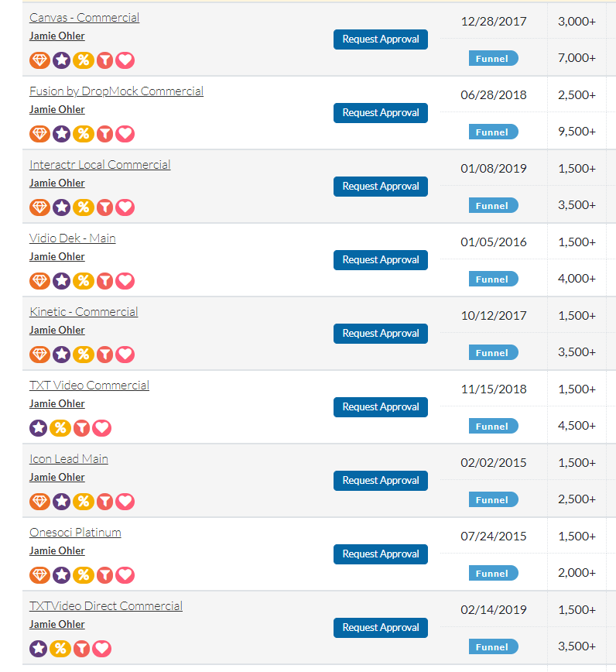
Task: Click purple star icon under TXT Video Commercial
Action: (39, 427)
